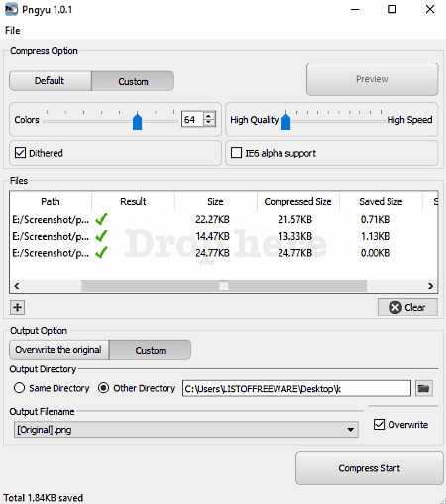Clear the file list
The image size is (446, 504).
pos(407,307)
